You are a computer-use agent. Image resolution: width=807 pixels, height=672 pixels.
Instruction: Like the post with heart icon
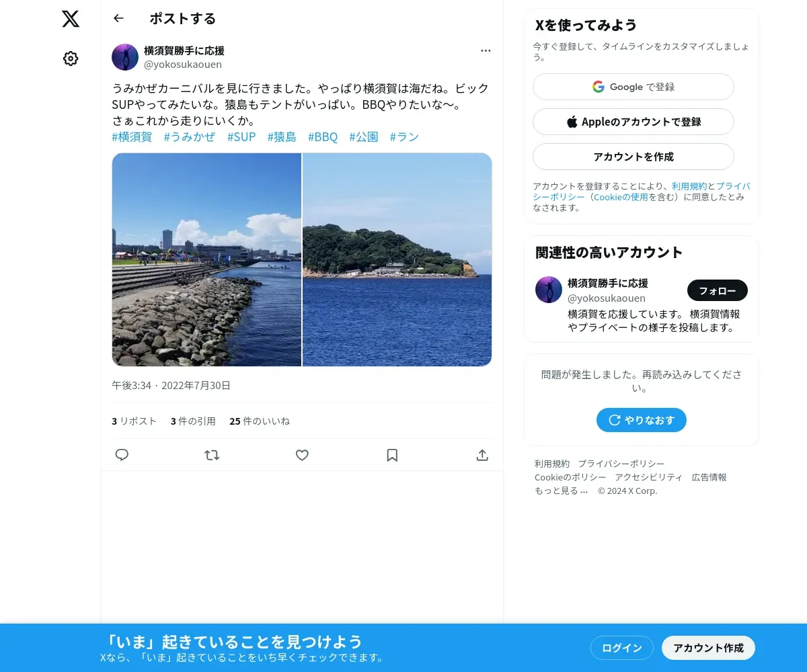click(x=302, y=455)
